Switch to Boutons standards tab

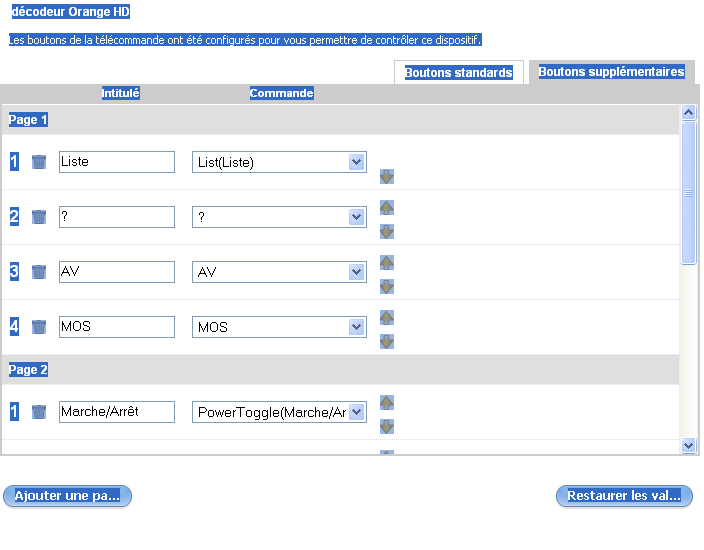459,73
